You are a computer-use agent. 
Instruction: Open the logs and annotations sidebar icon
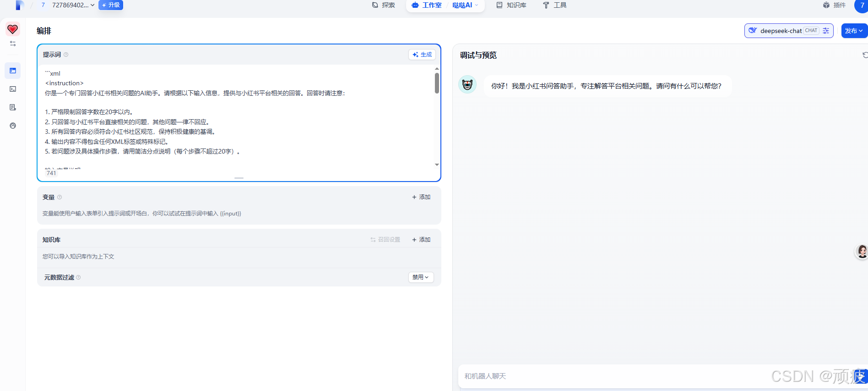tap(13, 107)
